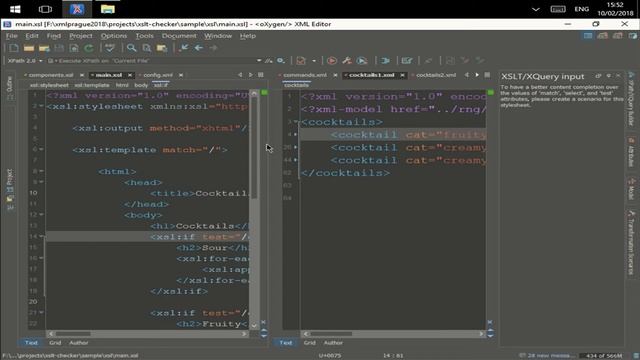The image size is (640, 360).
Task: Open the Find Resource tool
Action: click(x=162, y=48)
